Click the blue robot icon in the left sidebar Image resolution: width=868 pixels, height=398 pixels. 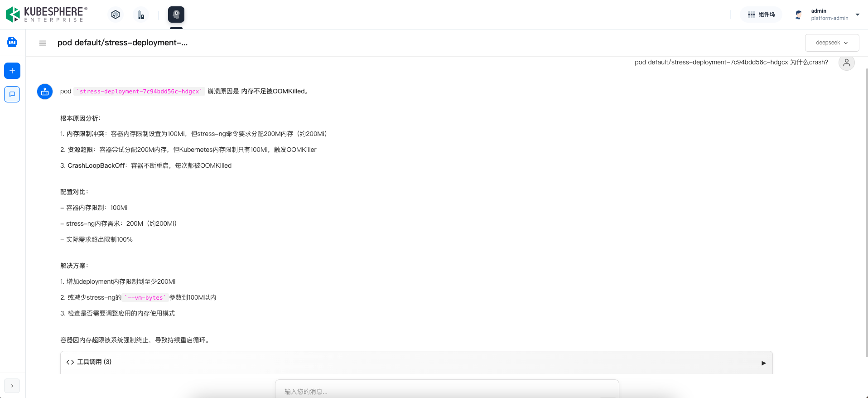pos(12,42)
